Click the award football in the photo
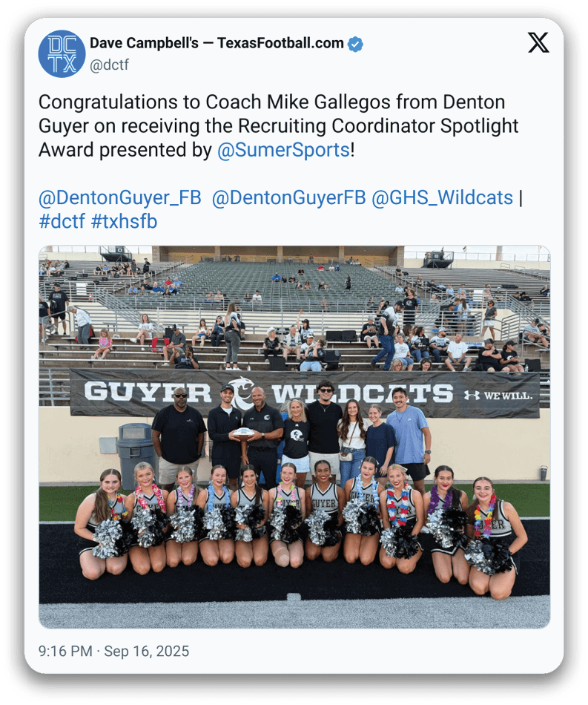588x705 pixels. pyautogui.click(x=245, y=433)
